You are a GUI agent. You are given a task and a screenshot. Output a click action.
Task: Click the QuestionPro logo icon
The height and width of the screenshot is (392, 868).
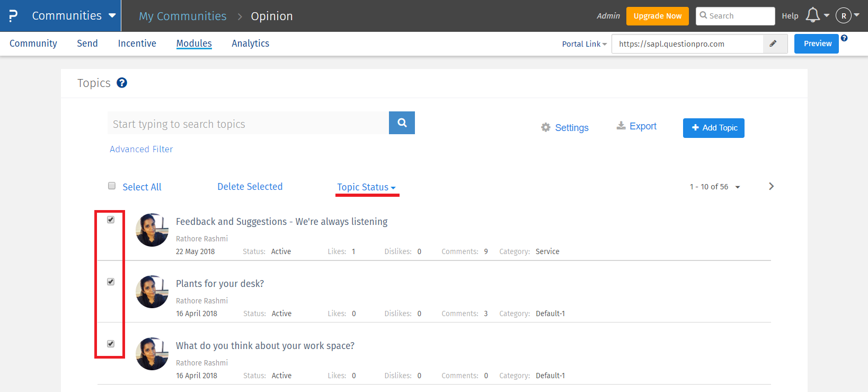coord(13,16)
